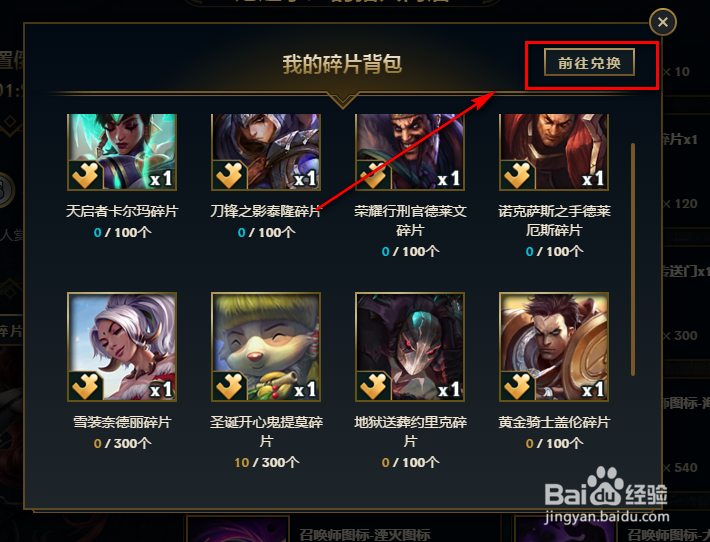Click puzzle piece icon on Nidalee shard
Screen dimensions: 710x542
85,386
